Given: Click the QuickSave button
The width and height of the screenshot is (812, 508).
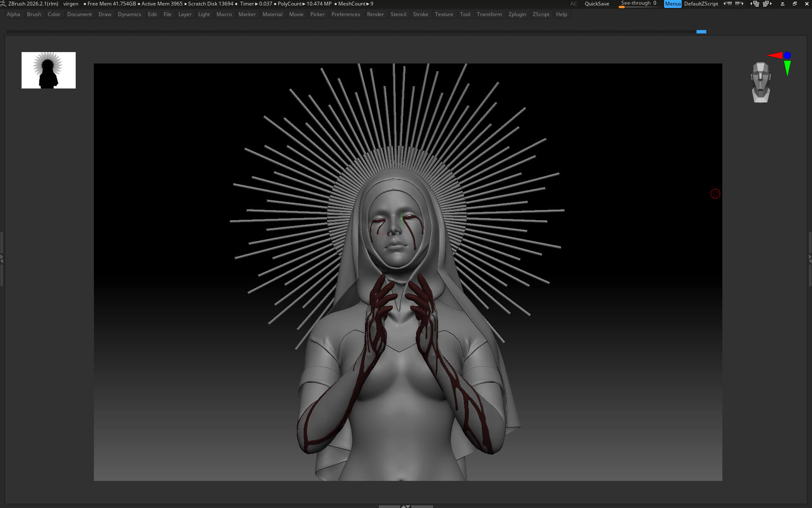Looking at the screenshot, I should [x=597, y=4].
